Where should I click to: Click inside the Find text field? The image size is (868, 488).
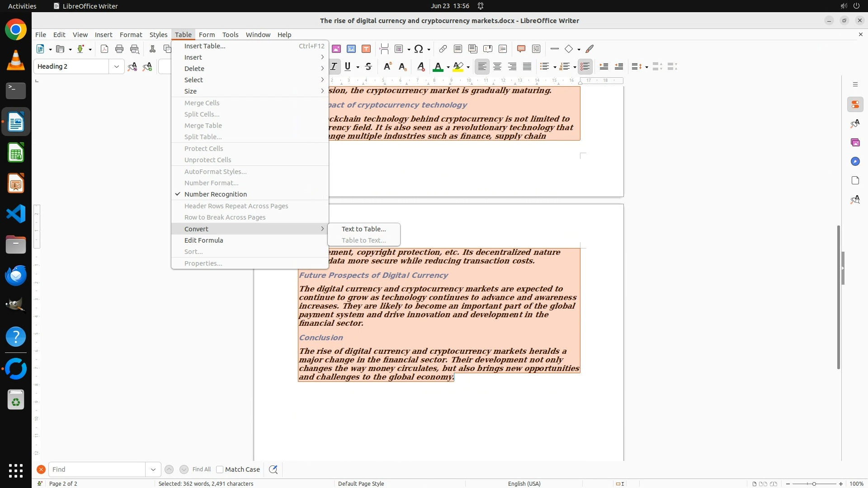[x=96, y=469]
